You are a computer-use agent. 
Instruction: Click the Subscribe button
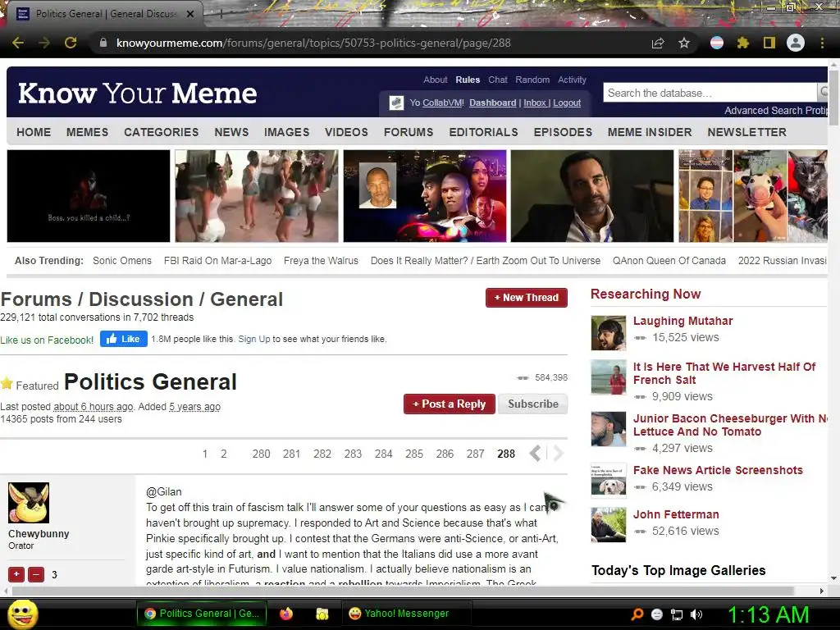(x=533, y=404)
